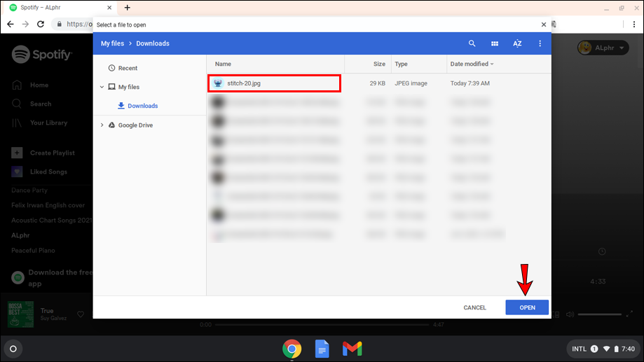This screenshot has width=644, height=362.
Task: Expand the Google Drive tree node
Action: 102,125
